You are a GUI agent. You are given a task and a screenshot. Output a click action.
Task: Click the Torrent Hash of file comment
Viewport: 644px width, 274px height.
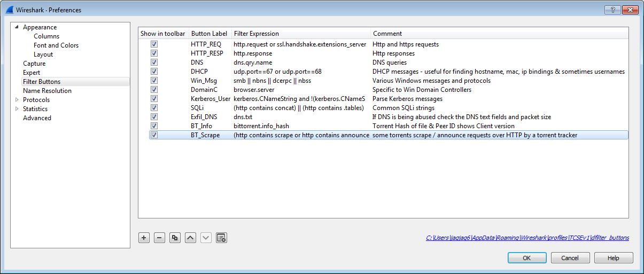click(x=444, y=126)
